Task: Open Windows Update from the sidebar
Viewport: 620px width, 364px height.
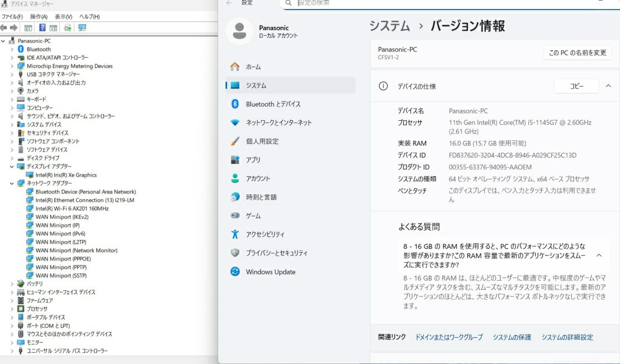Action: click(x=271, y=272)
